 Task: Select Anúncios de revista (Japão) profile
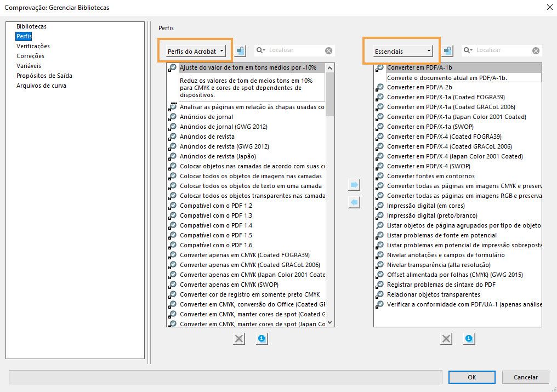pos(218,156)
